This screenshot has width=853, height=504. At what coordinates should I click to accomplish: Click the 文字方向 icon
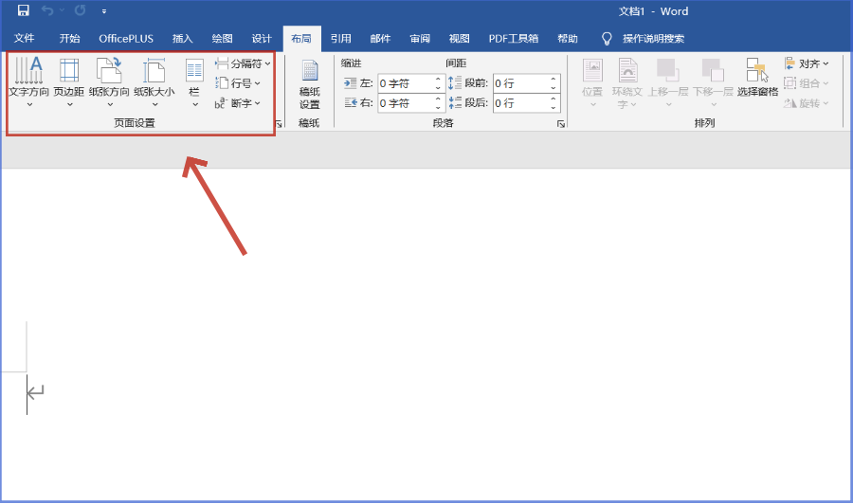[28, 69]
